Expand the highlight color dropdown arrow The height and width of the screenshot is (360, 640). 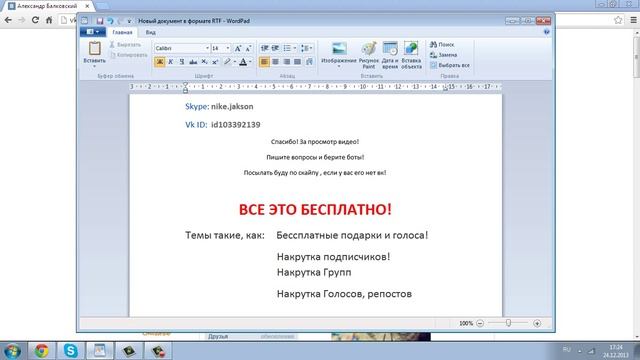click(235, 62)
